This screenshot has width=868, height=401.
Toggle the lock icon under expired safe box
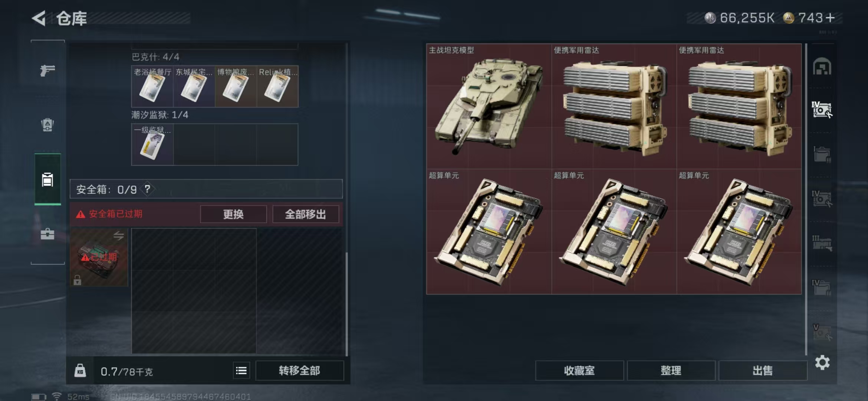tap(77, 280)
